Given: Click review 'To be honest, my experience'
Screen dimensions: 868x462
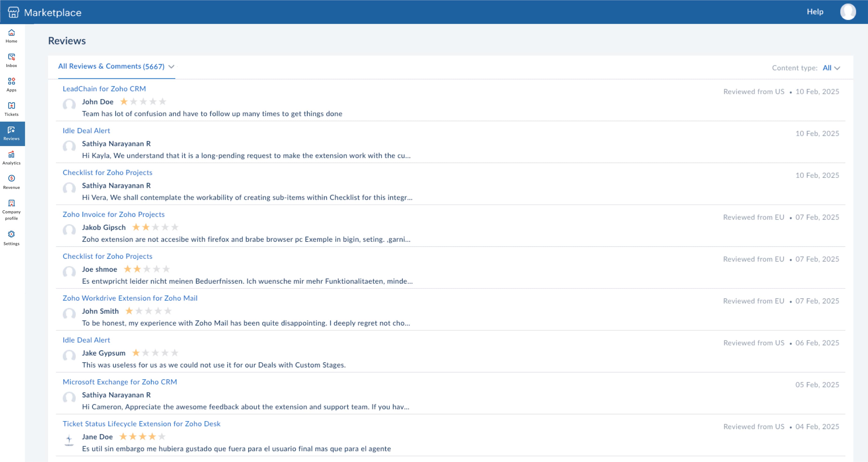Looking at the screenshot, I should click(246, 323).
